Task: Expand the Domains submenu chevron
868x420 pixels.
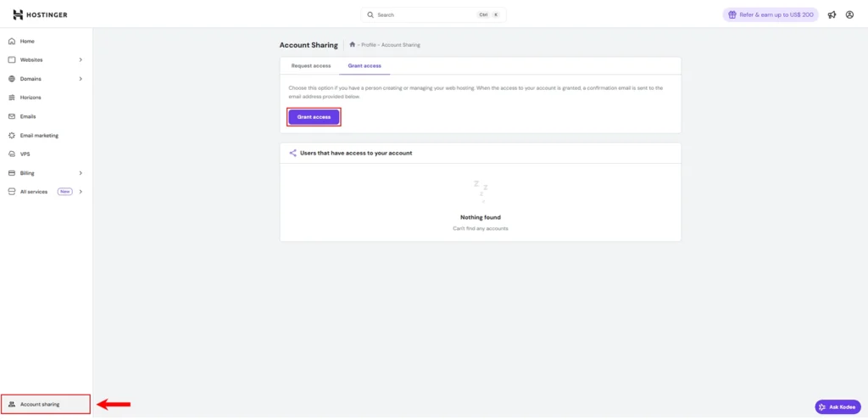Action: (81, 79)
